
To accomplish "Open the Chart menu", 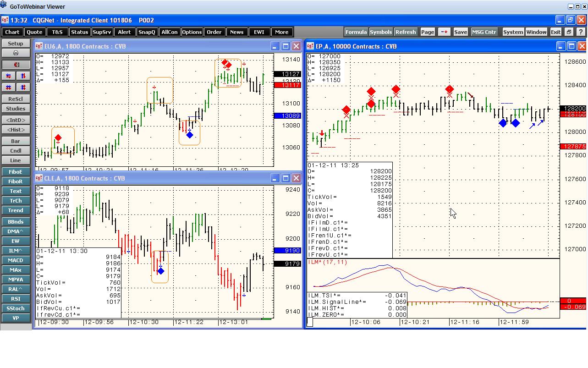I will [x=12, y=32].
